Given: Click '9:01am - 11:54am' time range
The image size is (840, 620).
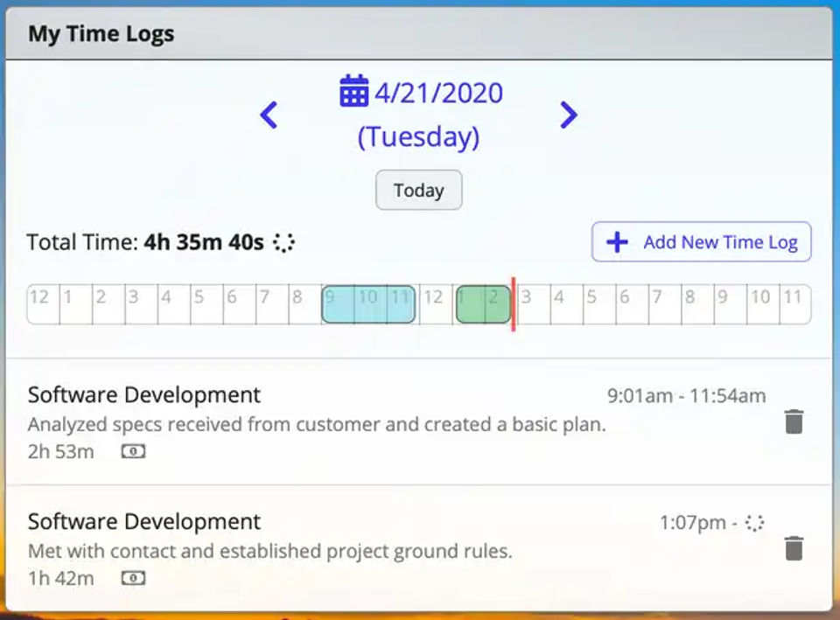Looking at the screenshot, I should coord(686,396).
